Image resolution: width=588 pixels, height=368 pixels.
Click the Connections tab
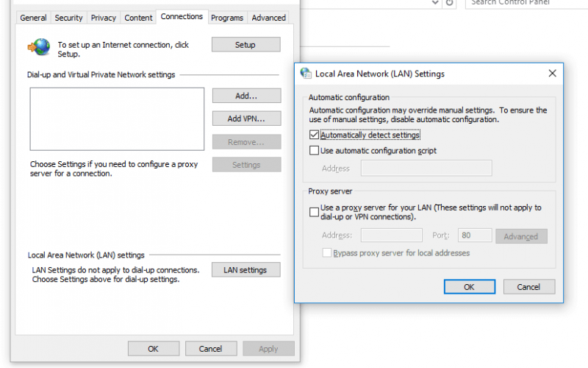[182, 16]
